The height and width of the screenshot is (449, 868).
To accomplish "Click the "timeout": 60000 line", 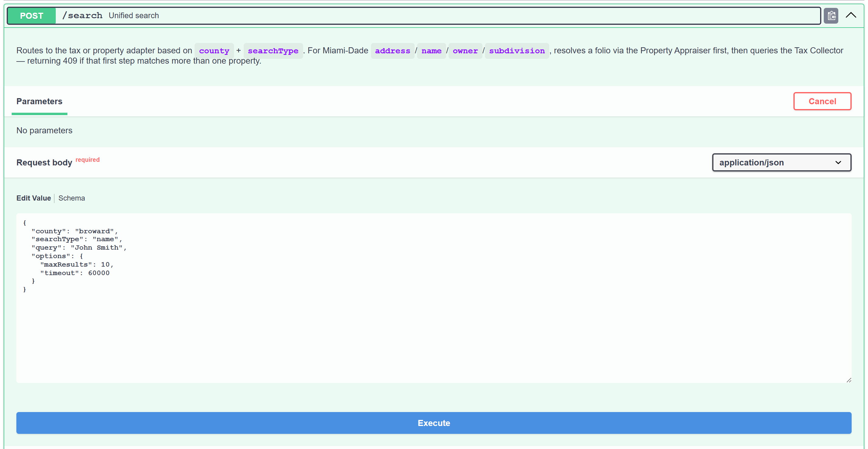I will [75, 273].
